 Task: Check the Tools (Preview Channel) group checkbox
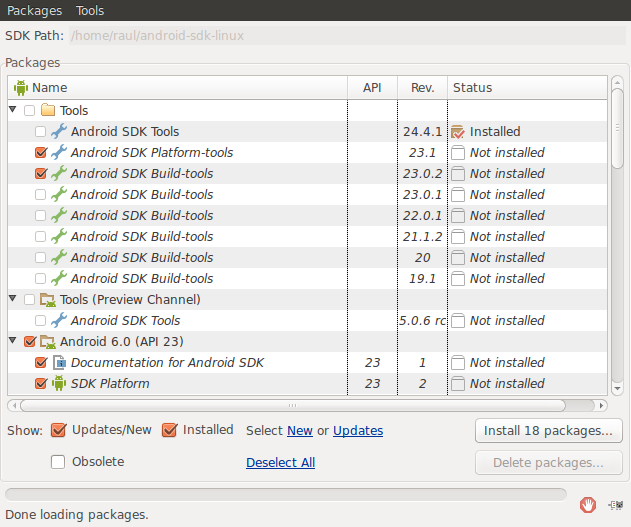click(29, 299)
